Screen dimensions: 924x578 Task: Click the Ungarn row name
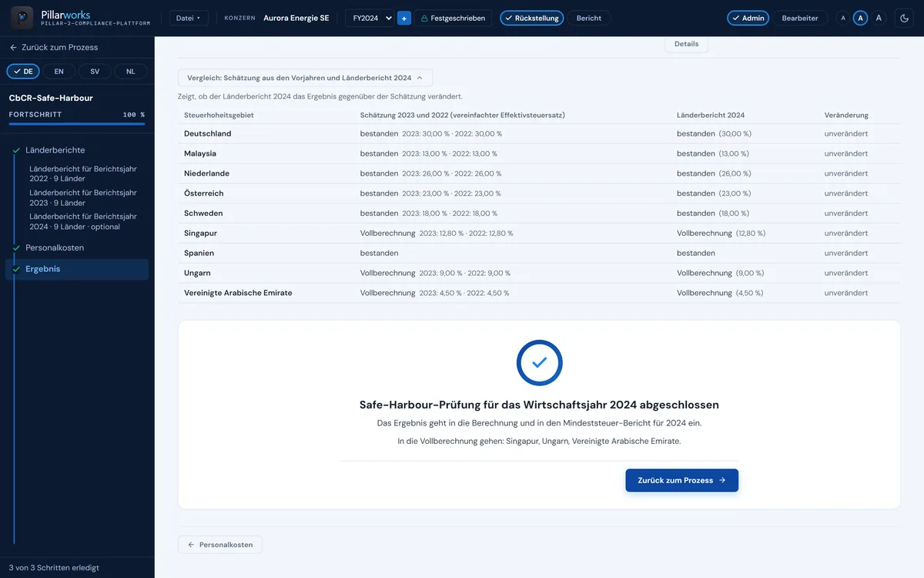click(197, 273)
